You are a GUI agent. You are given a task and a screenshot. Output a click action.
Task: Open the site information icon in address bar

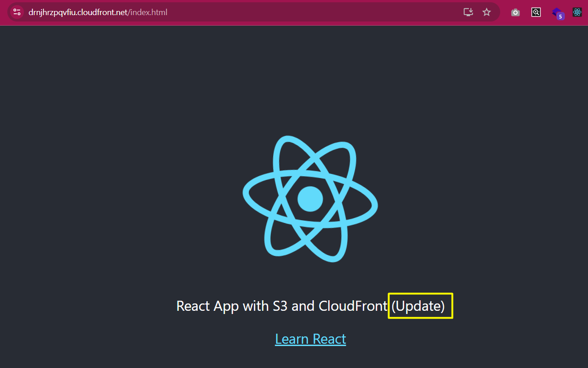[x=17, y=12]
